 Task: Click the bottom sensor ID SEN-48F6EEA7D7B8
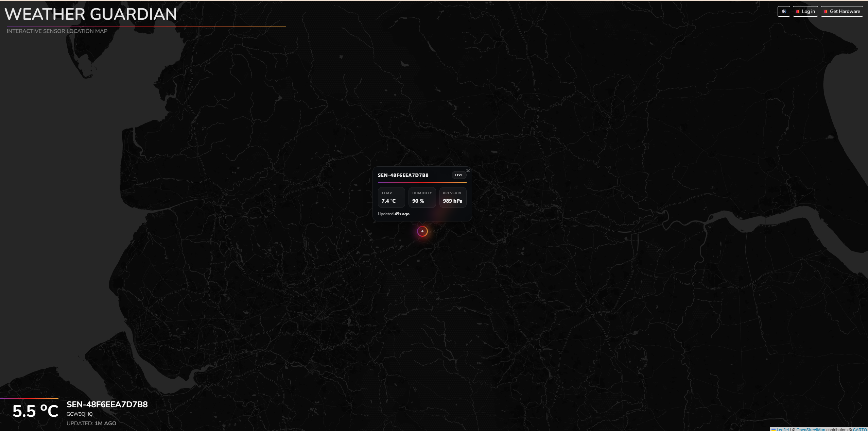tap(107, 404)
